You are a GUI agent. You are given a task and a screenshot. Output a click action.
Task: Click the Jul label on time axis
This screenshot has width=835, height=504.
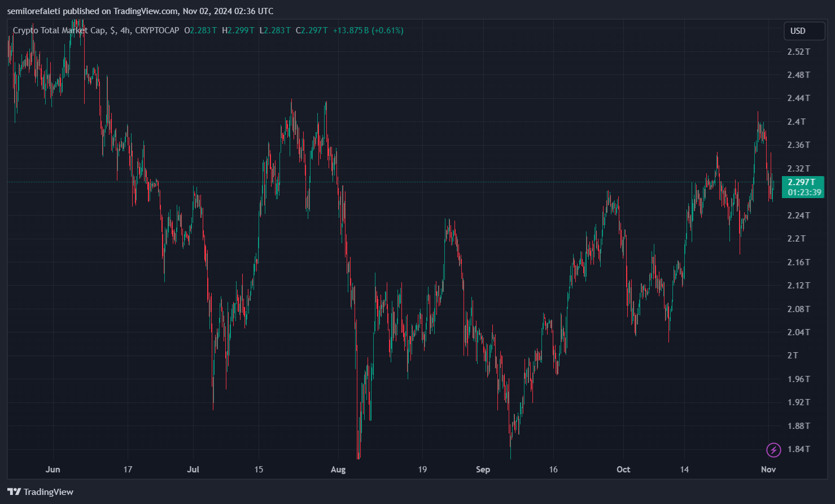coord(193,470)
